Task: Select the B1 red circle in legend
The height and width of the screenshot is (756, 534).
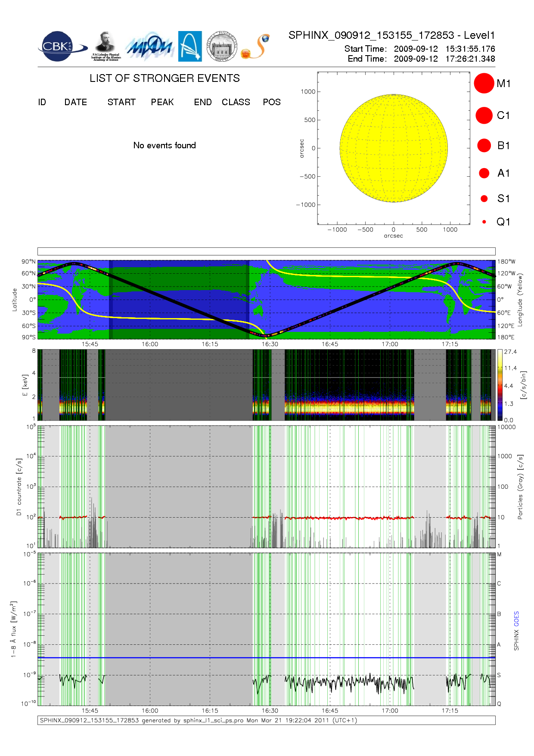Action: [x=484, y=146]
